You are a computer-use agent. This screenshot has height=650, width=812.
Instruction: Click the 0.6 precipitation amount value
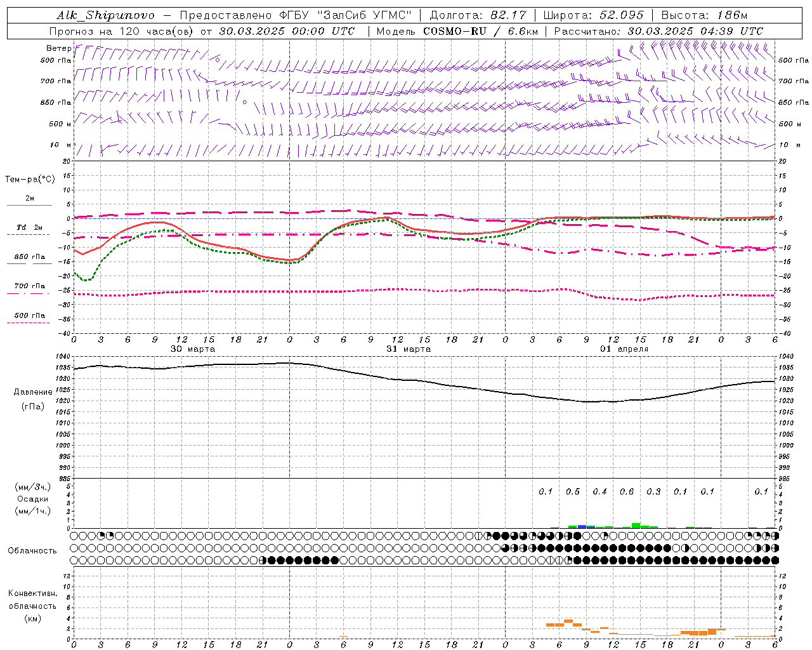[x=627, y=491]
